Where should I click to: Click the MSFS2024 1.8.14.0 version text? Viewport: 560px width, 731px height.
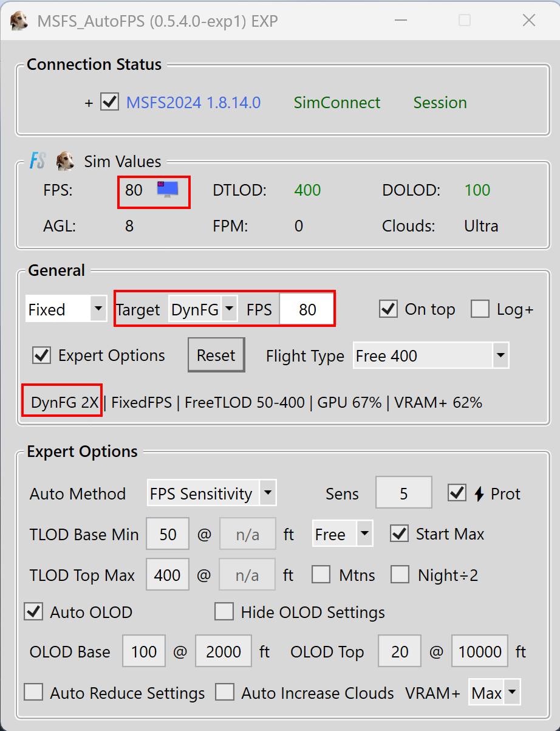(x=193, y=103)
